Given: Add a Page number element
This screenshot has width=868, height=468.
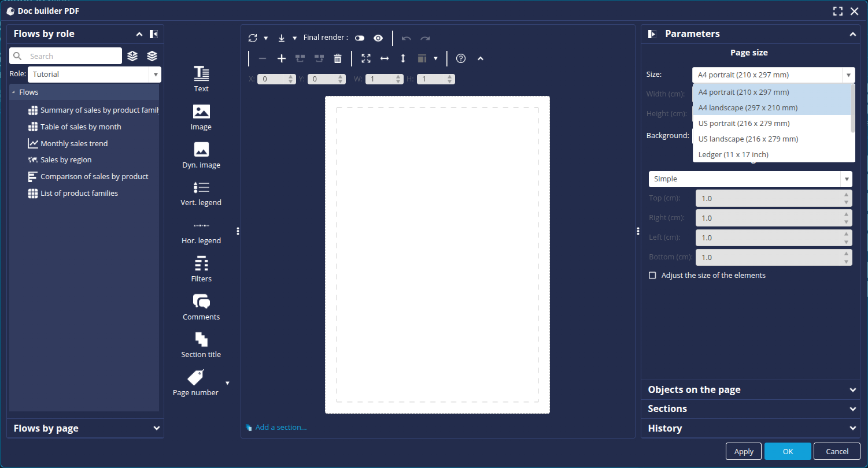Looking at the screenshot, I should (x=195, y=381).
